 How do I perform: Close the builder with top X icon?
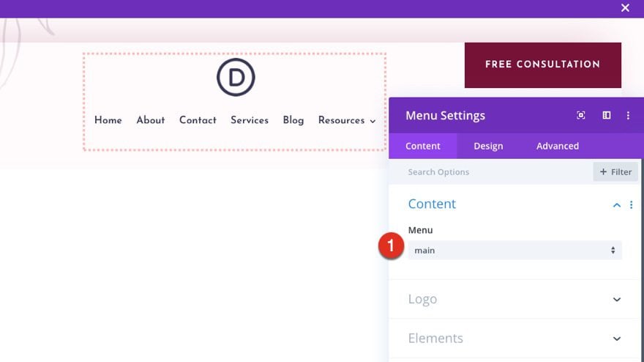tap(625, 8)
